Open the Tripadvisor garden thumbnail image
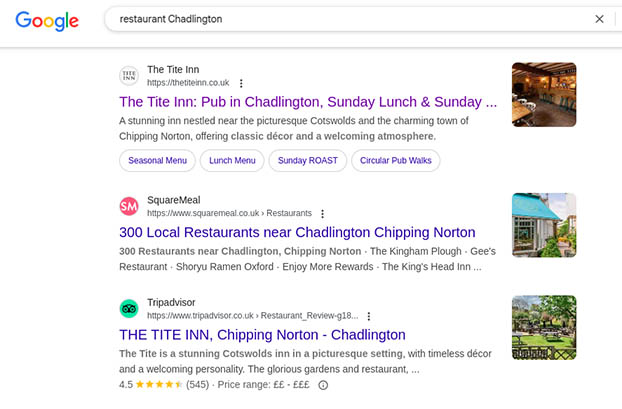622x409 pixels. [544, 328]
